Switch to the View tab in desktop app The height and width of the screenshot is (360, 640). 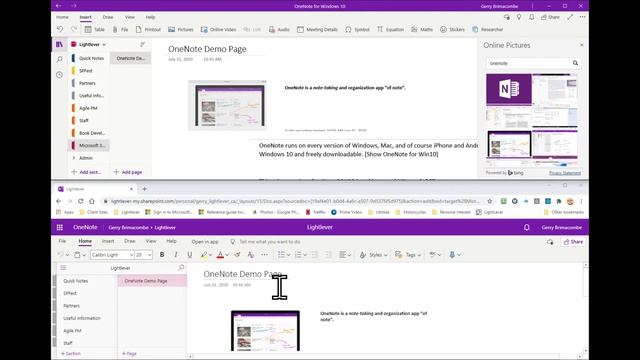pyautogui.click(x=130, y=17)
